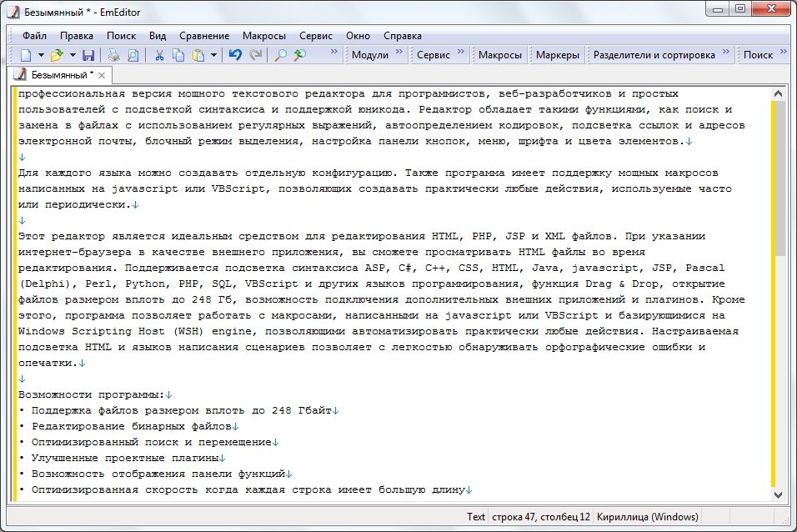Expand the Open file dropdown arrow
This screenshot has width=797, height=532.
point(73,55)
